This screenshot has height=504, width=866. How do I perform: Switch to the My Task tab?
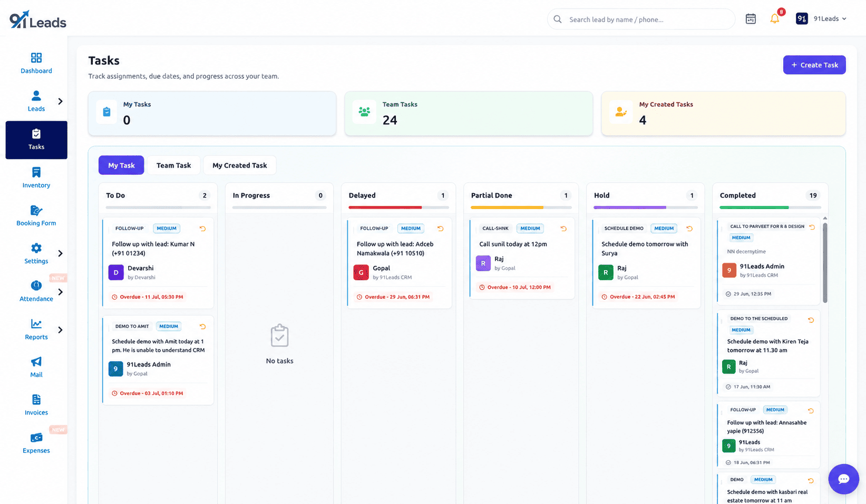click(x=121, y=165)
